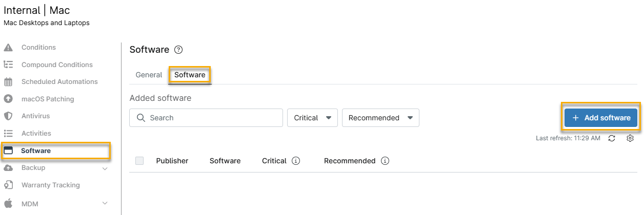Open table settings gear icon

pyautogui.click(x=631, y=138)
